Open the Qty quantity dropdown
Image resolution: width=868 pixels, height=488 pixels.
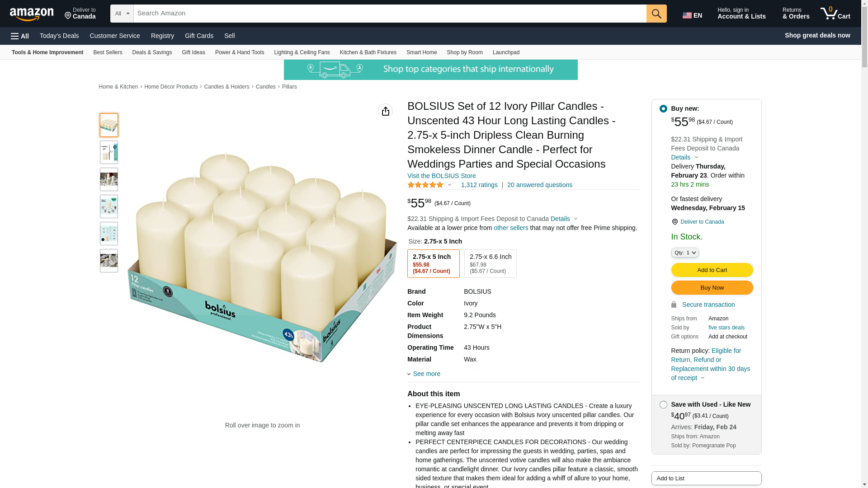(684, 253)
